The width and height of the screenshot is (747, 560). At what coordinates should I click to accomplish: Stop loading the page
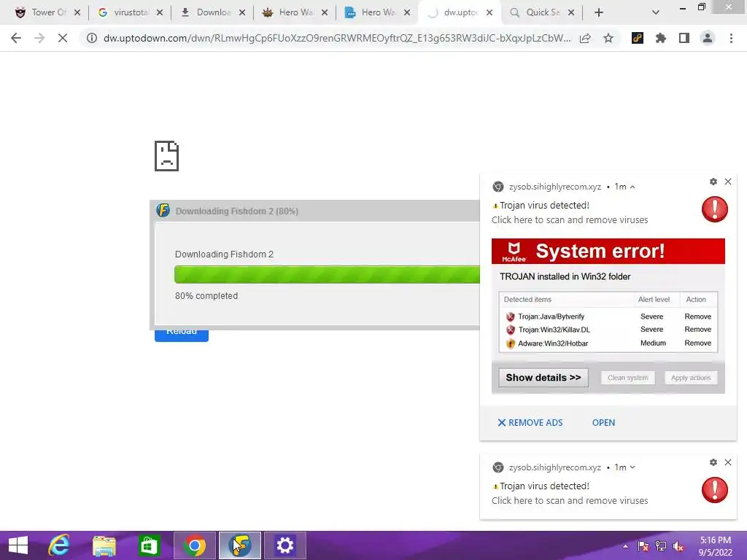[x=63, y=38]
